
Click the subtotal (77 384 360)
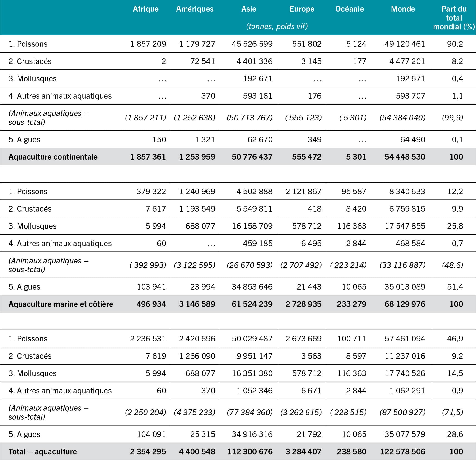(250, 412)
